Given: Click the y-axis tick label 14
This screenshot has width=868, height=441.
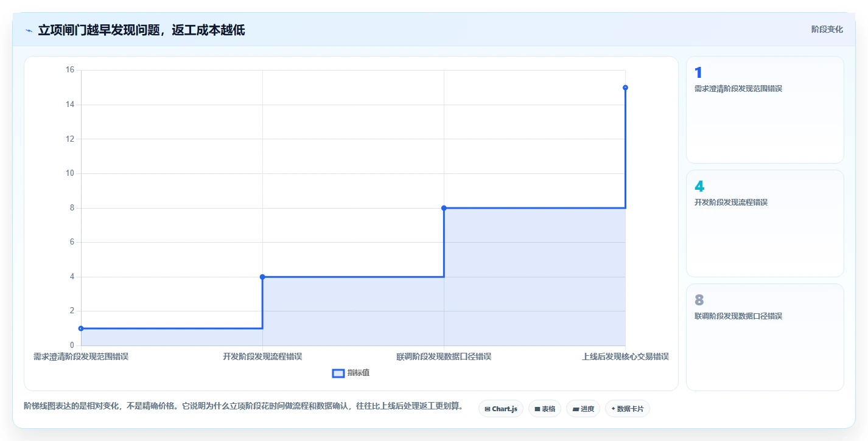Looking at the screenshot, I should [69, 105].
